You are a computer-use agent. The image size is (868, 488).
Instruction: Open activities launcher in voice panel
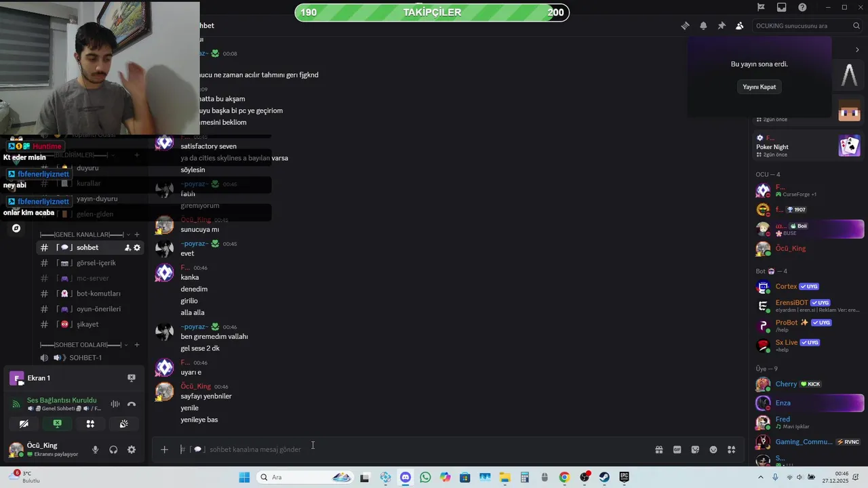tap(90, 424)
